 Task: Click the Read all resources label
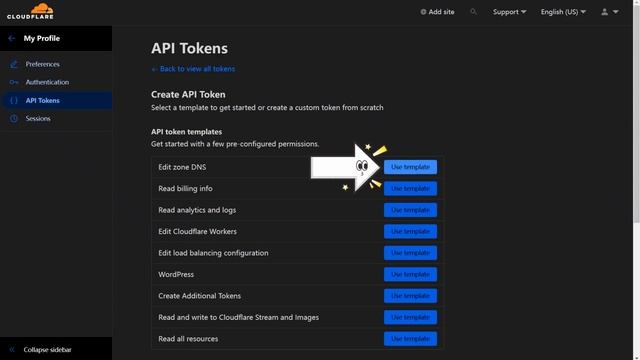click(188, 339)
